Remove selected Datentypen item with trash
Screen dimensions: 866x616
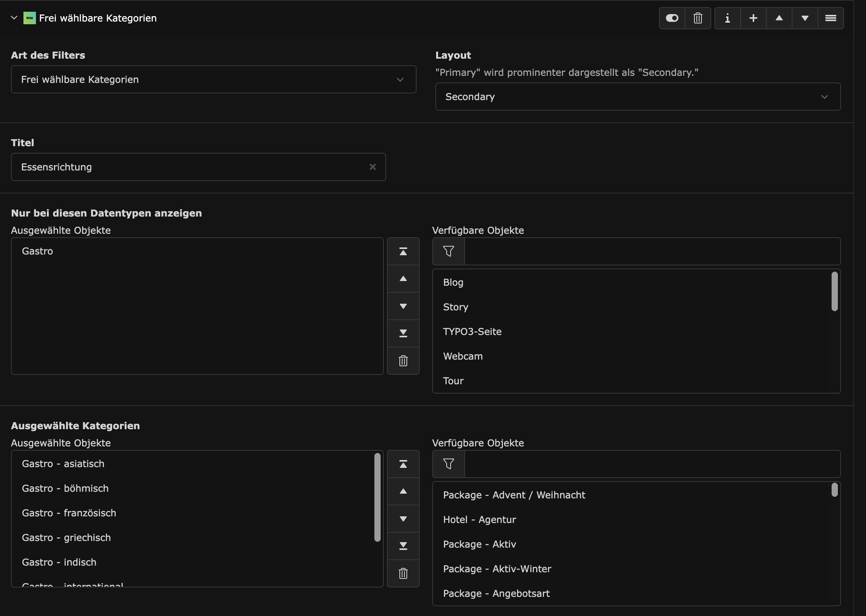pyautogui.click(x=403, y=361)
